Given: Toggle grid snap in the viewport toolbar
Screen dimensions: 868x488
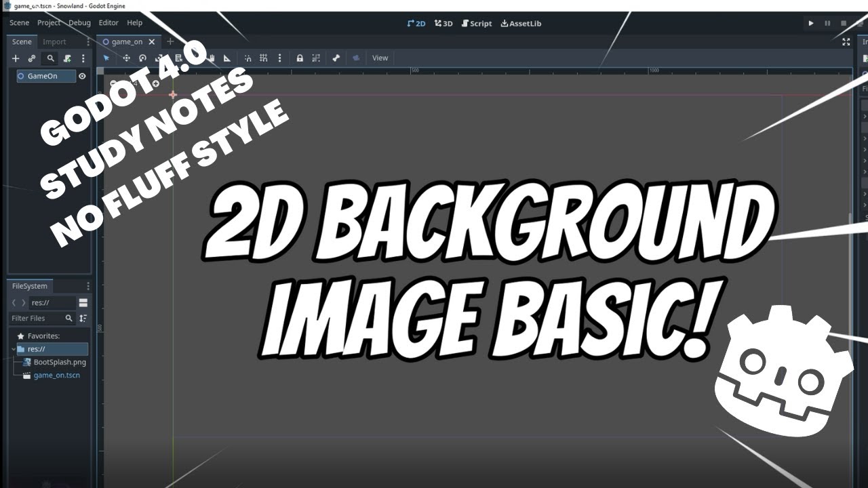Looking at the screenshot, I should pyautogui.click(x=264, y=58).
